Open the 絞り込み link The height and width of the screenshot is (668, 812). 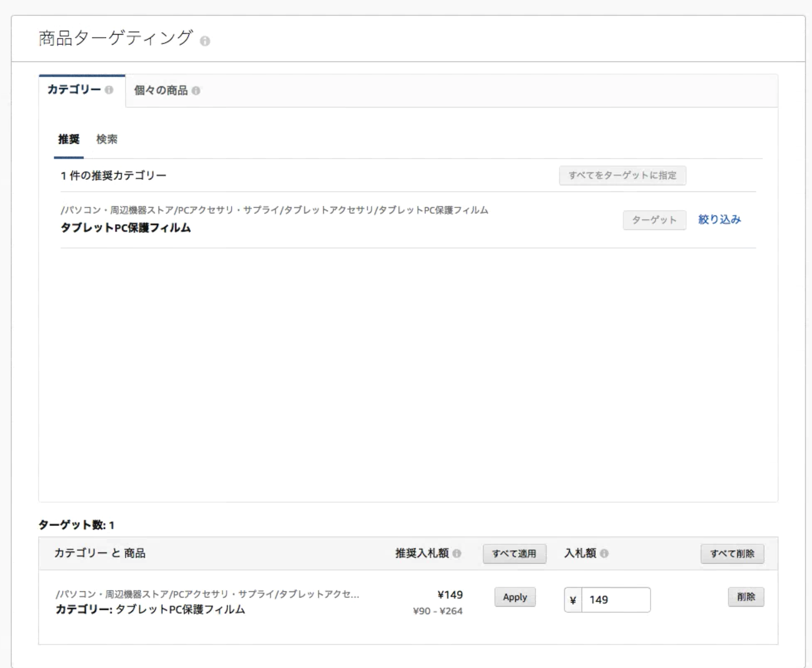point(720,220)
